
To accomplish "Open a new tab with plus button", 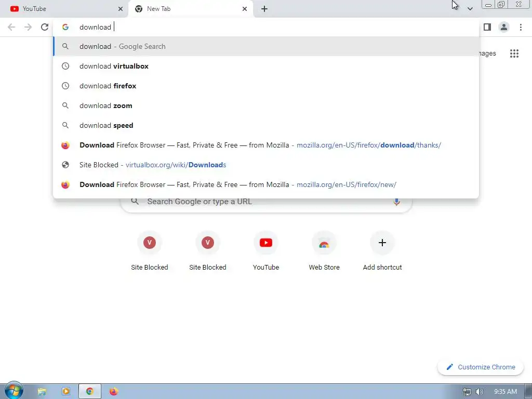I will point(264,9).
